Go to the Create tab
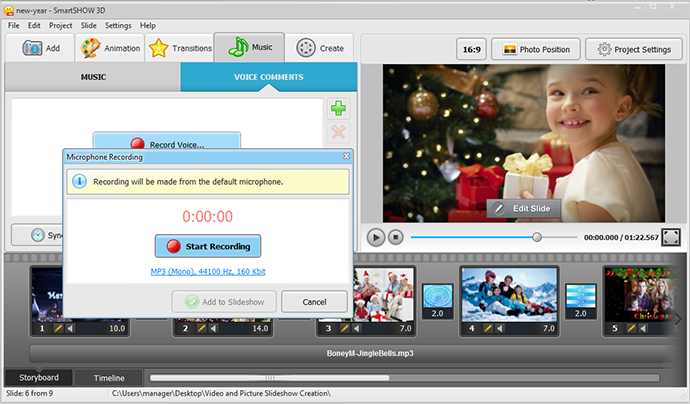The height and width of the screenshot is (404, 690). (x=319, y=48)
